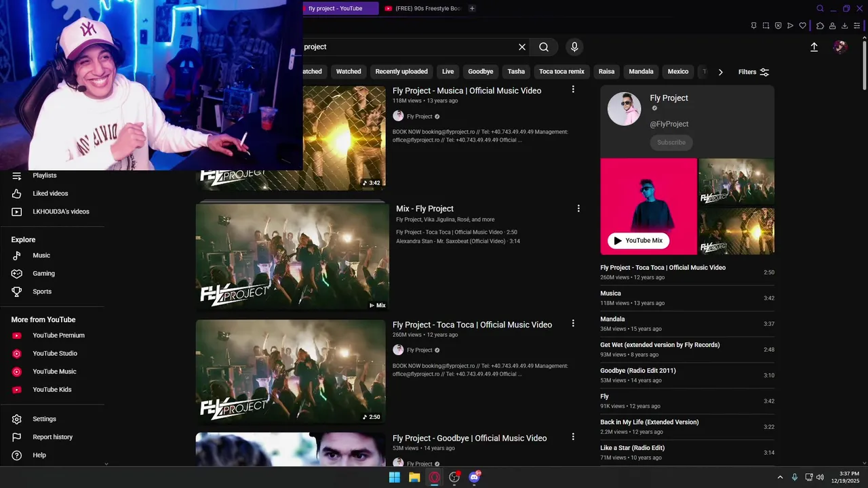Clear the YouTube search box text
The height and width of the screenshot is (488, 868).
(x=522, y=47)
